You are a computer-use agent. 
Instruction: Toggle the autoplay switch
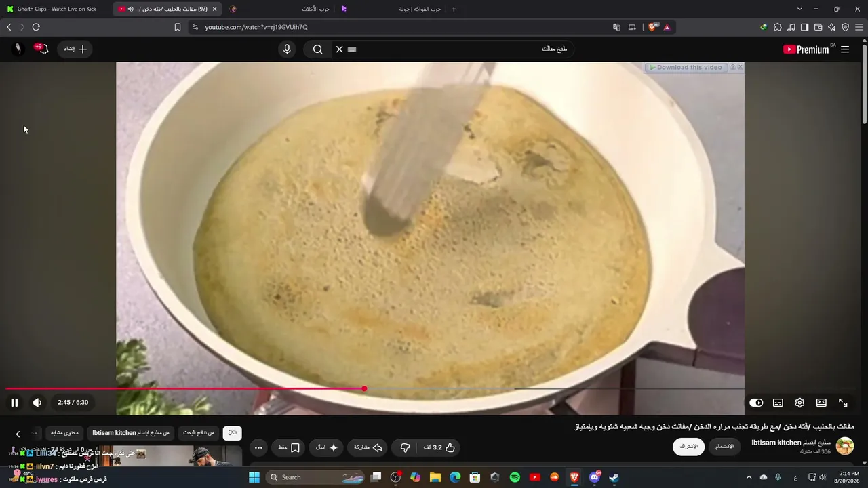coord(756,403)
